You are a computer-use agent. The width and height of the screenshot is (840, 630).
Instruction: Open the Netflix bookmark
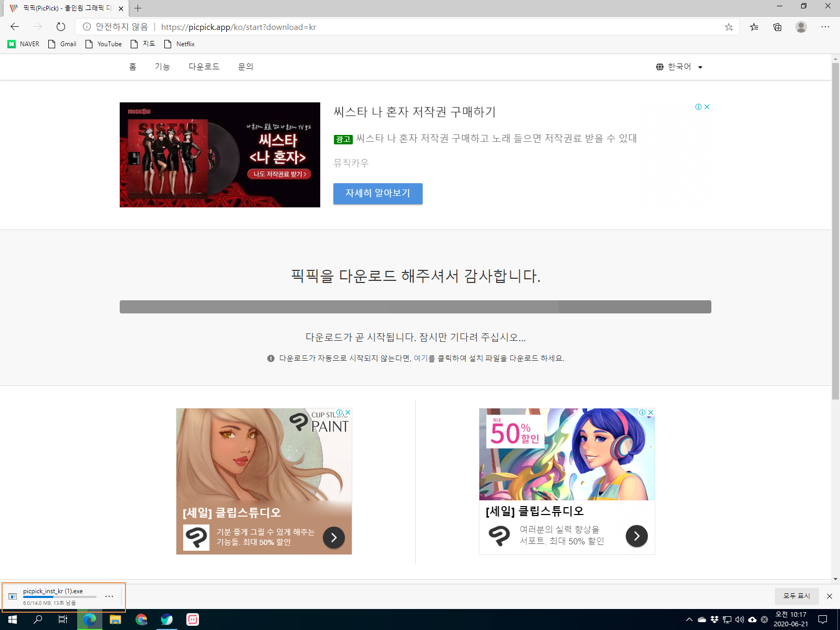point(180,44)
